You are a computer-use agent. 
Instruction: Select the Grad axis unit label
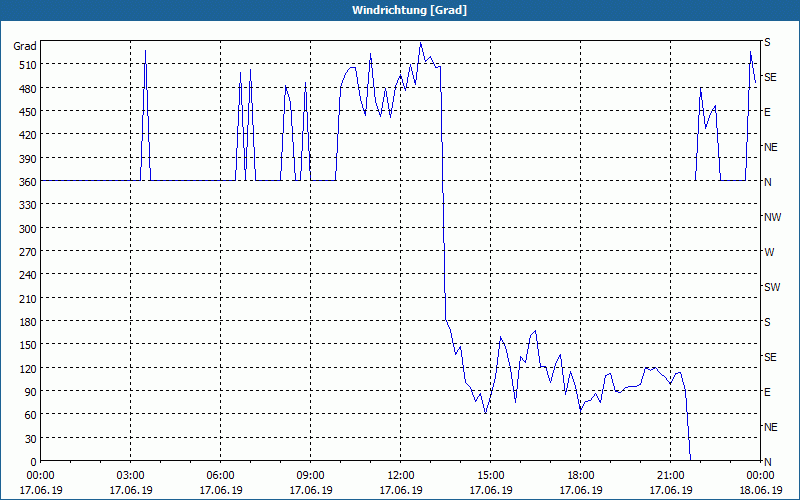click(25, 46)
